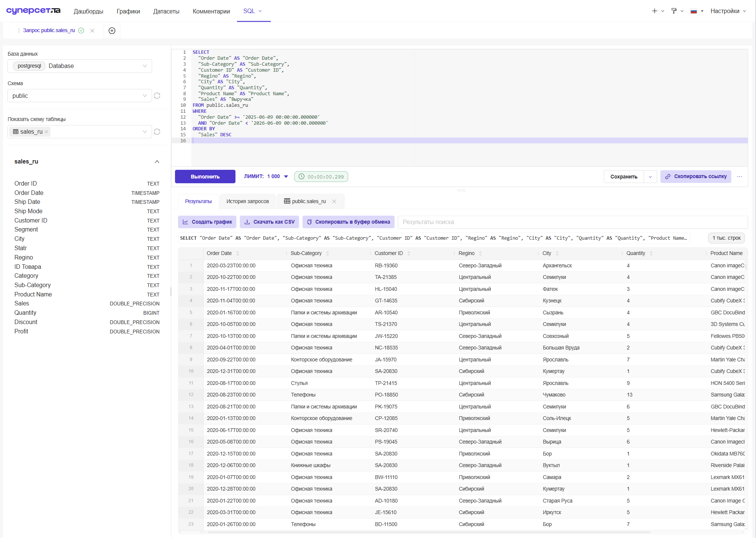Screen dimensions: 756x538
Task: Click the Сохранить button
Action: click(624, 177)
